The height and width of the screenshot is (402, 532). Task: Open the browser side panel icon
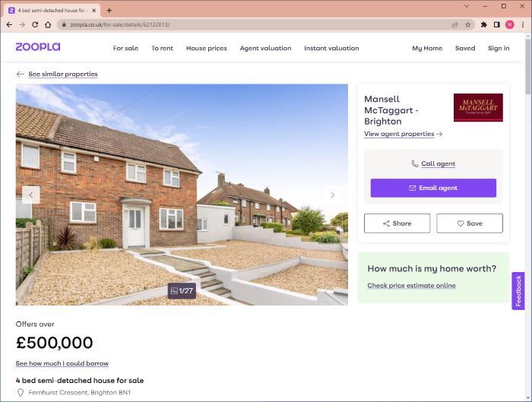[x=497, y=24]
